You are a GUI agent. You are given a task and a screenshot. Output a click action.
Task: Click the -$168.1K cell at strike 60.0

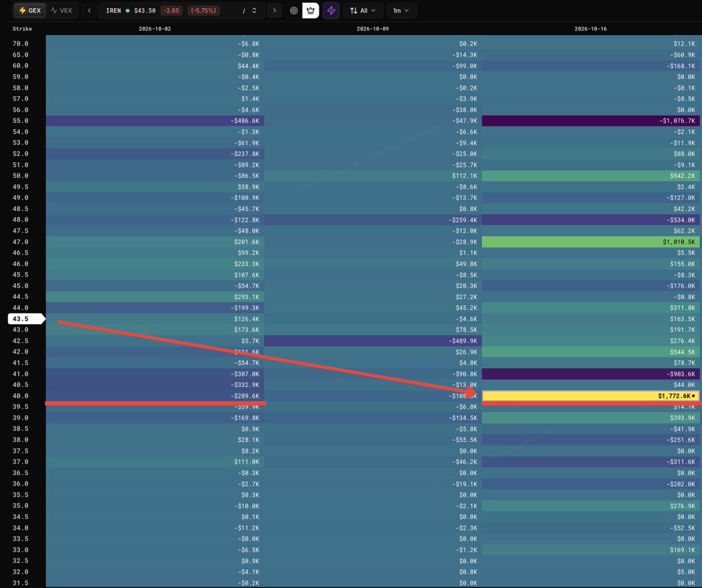click(x=591, y=66)
